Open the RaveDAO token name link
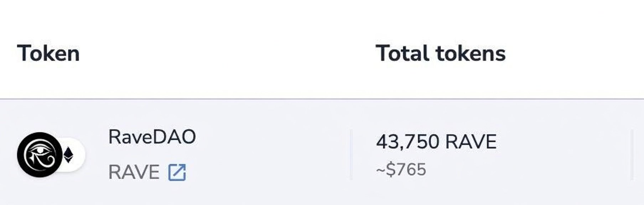The width and height of the screenshot is (644, 205). [x=152, y=137]
